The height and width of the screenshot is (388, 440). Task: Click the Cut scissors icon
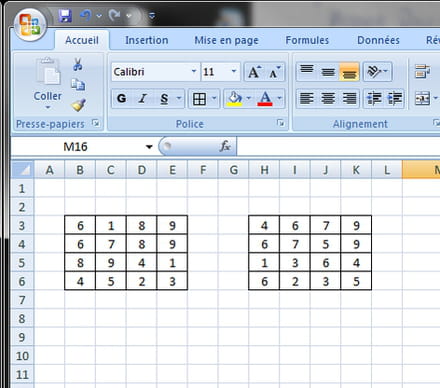click(78, 64)
